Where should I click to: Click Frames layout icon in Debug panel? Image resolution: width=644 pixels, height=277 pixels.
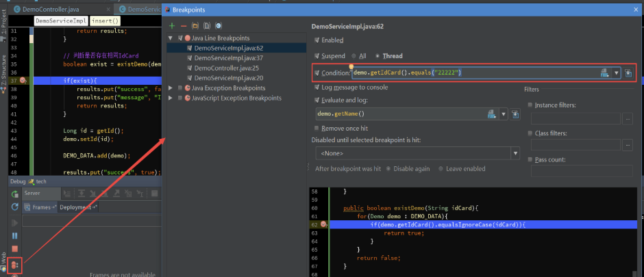pos(27,207)
